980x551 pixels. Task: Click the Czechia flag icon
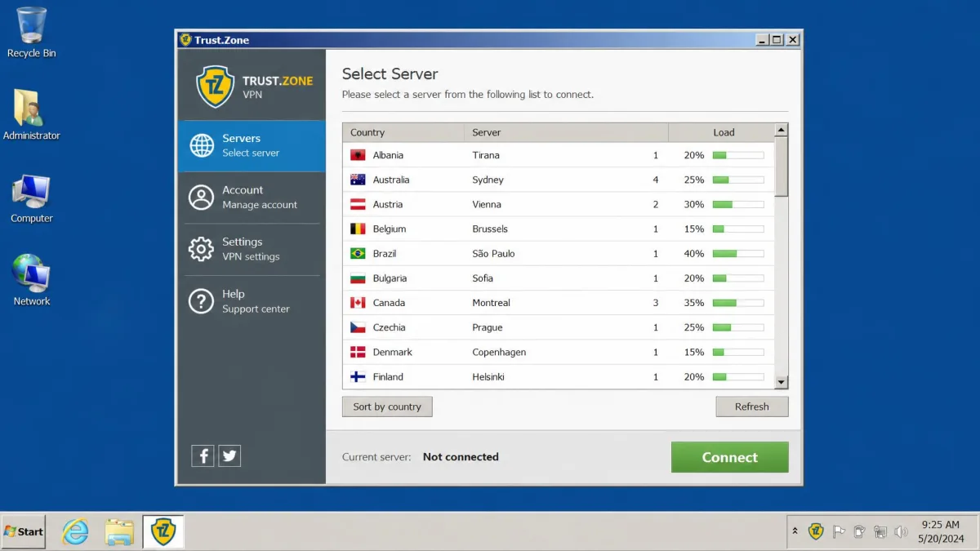click(358, 327)
